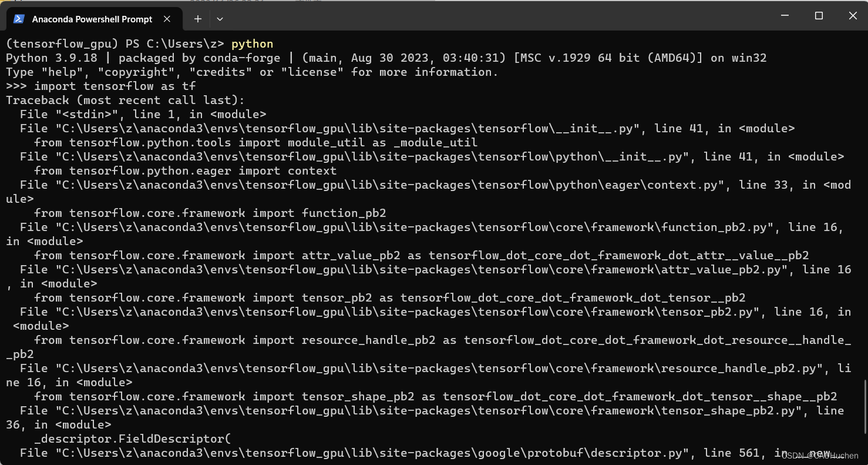Click the minimize window icon
This screenshot has width=868, height=465.
[785, 16]
